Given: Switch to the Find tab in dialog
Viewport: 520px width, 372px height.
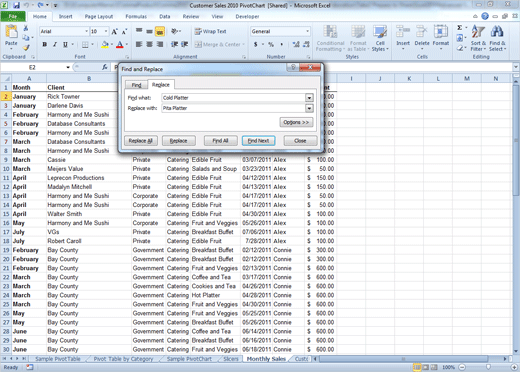Looking at the screenshot, I should coord(136,85).
